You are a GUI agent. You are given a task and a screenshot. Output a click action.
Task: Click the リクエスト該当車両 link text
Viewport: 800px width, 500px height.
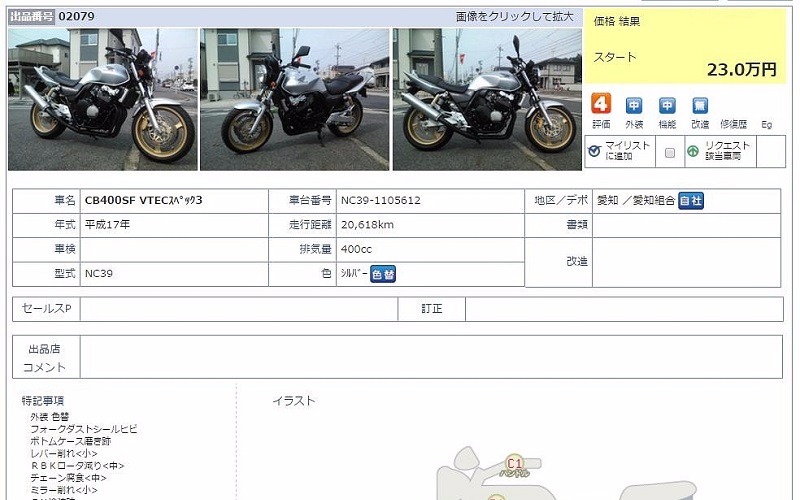click(728, 151)
